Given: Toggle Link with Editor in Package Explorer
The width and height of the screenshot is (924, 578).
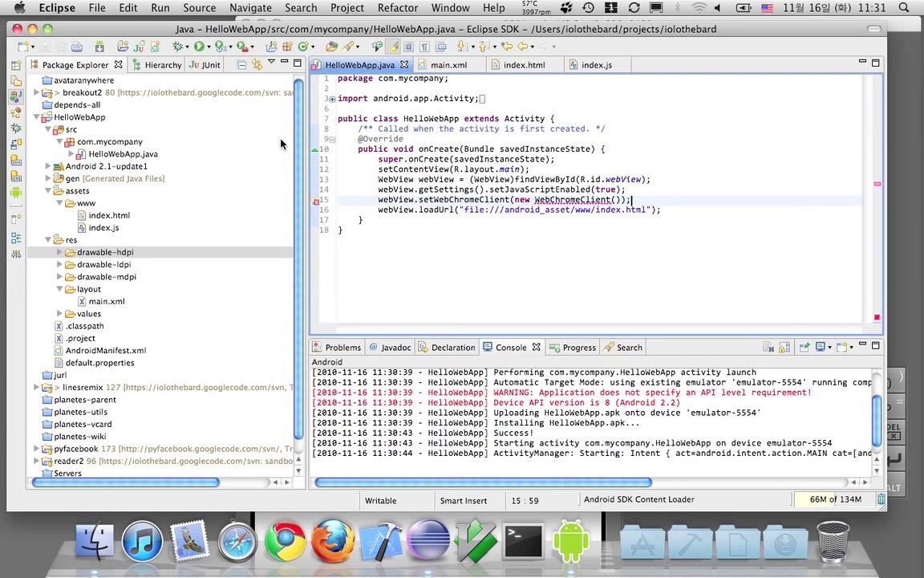Looking at the screenshot, I should coord(257,65).
